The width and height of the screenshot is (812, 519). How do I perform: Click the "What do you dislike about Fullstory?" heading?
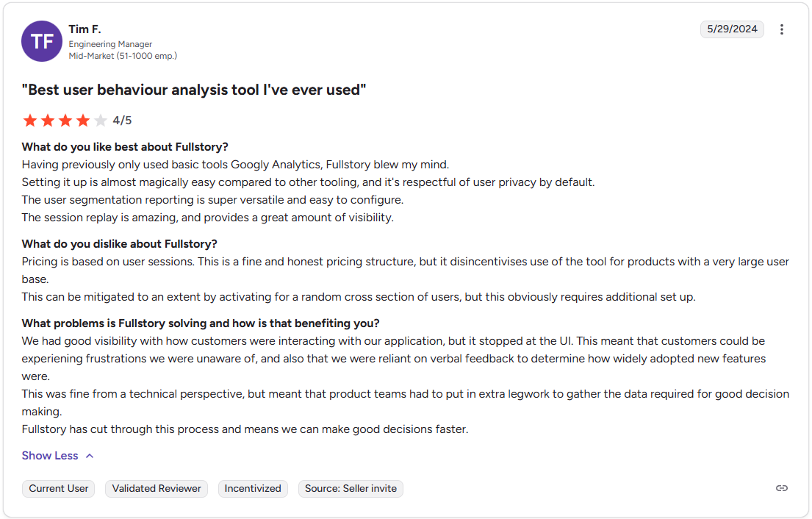pyautogui.click(x=120, y=244)
